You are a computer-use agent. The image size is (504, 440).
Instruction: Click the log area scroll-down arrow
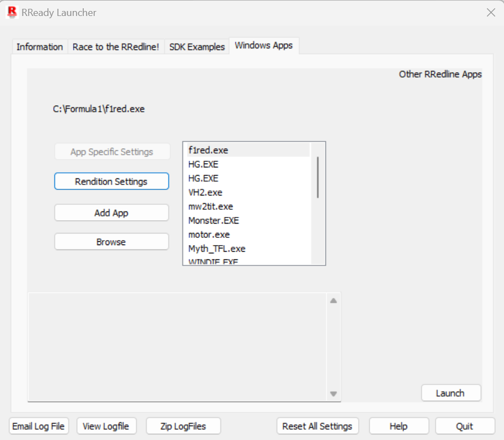tap(333, 394)
